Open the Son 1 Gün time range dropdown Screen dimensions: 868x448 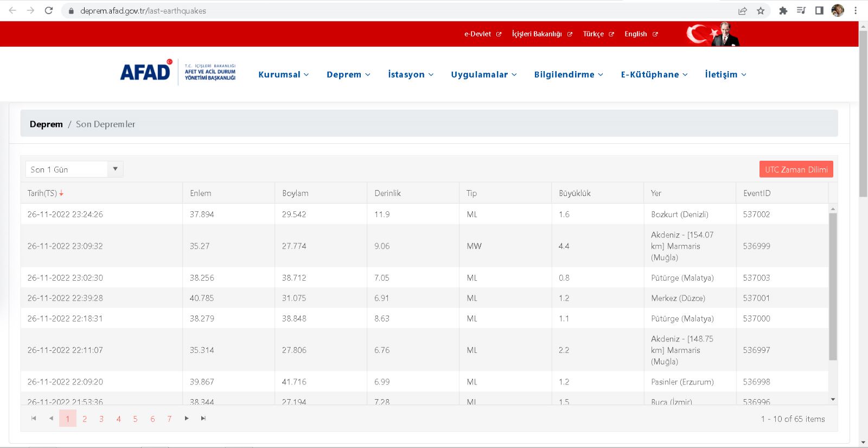[74, 169]
